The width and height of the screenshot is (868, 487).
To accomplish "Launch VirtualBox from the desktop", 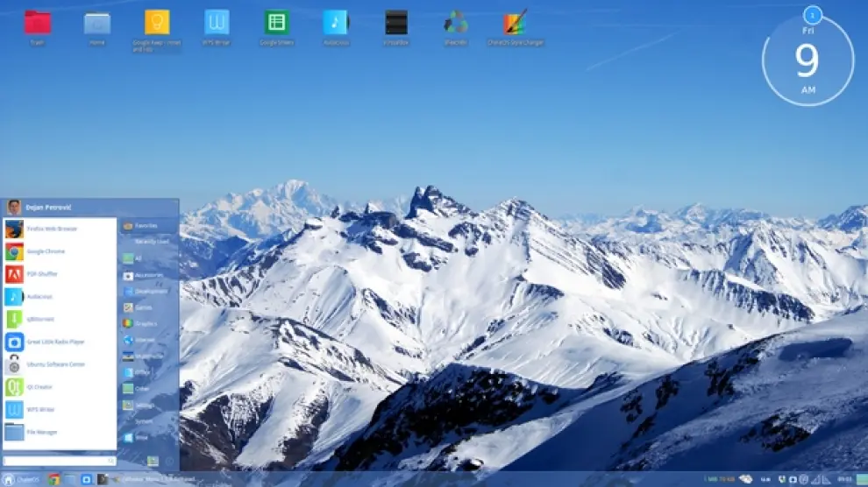I will click(x=396, y=25).
